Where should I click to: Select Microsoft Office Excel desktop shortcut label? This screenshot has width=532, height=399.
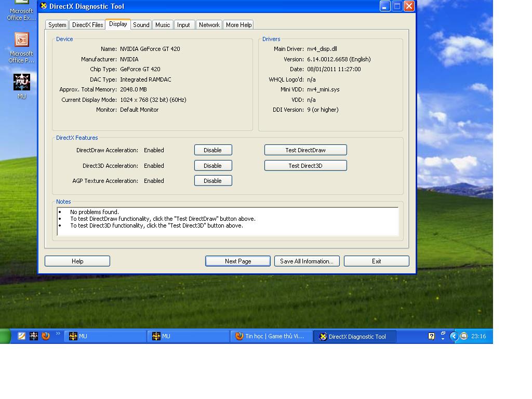pyautogui.click(x=21, y=15)
